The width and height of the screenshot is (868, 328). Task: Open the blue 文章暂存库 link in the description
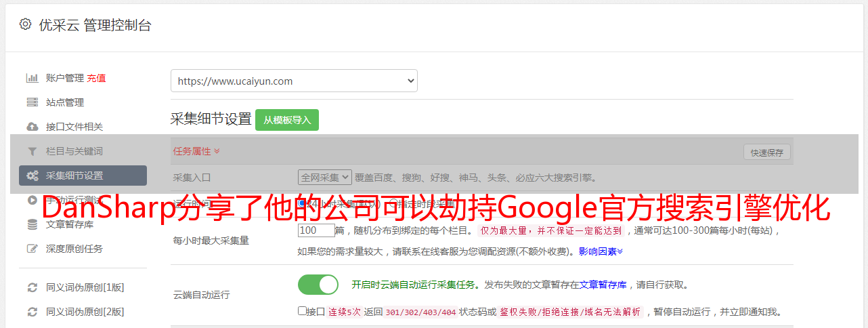pyautogui.click(x=603, y=285)
